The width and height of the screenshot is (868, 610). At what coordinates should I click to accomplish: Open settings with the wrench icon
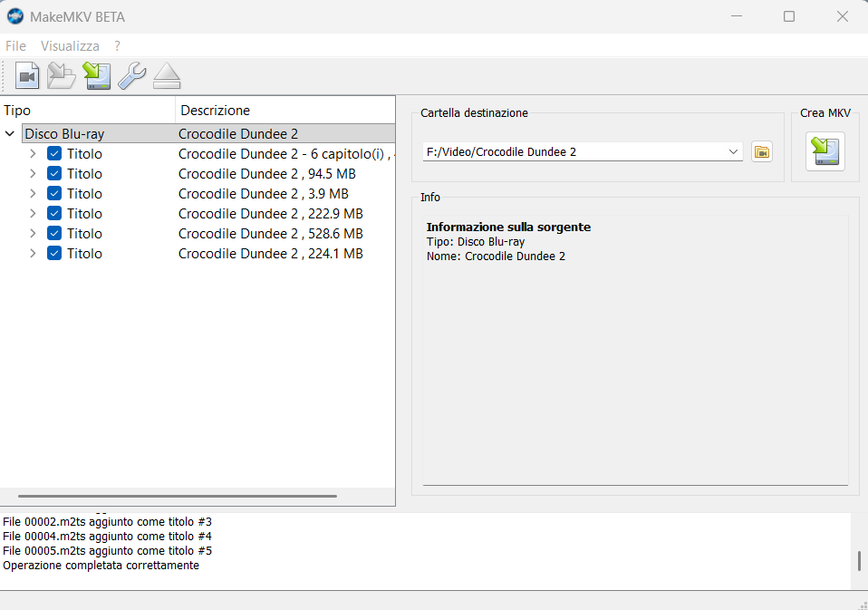pos(131,76)
